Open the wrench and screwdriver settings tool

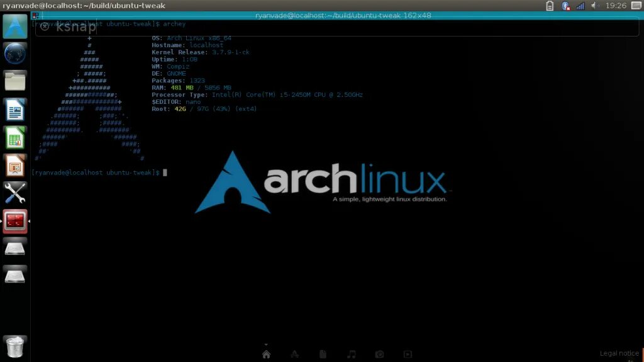click(x=15, y=193)
